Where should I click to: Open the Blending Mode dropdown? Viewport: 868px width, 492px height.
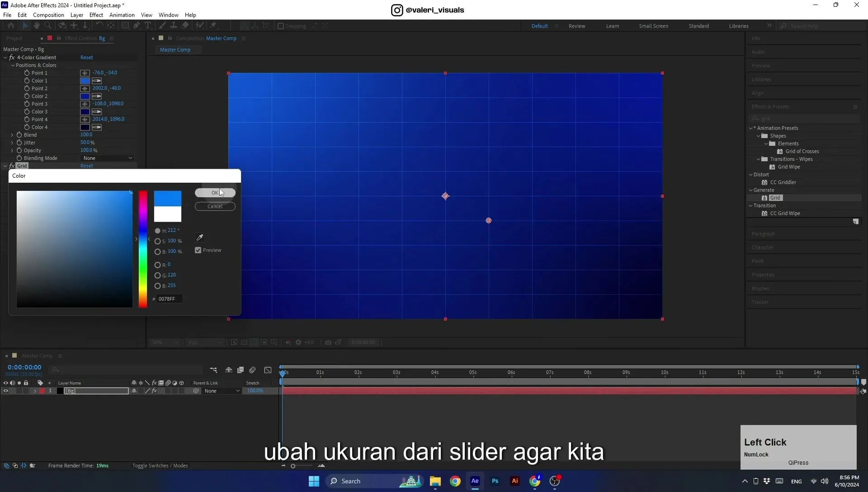point(108,158)
